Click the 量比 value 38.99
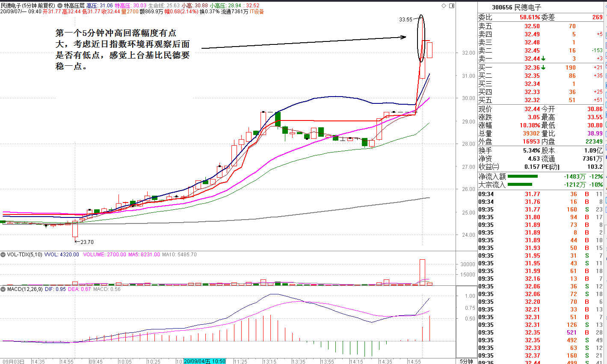Image resolution: width=607 pixels, height=364 pixels. click(x=595, y=133)
